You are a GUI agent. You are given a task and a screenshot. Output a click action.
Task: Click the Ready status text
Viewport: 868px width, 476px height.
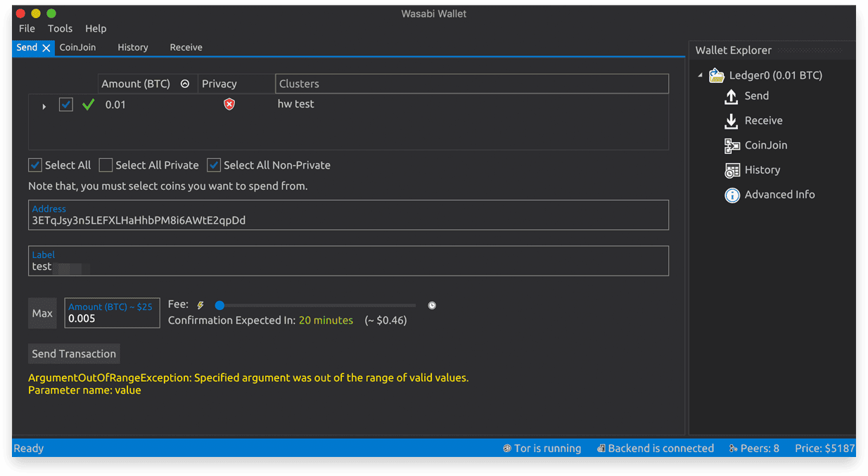click(29, 448)
